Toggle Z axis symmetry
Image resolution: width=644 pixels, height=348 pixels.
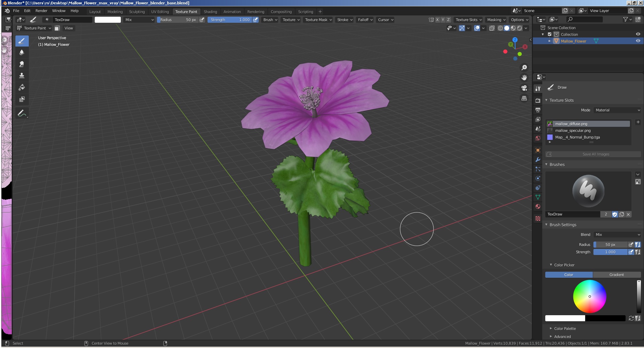pos(449,20)
